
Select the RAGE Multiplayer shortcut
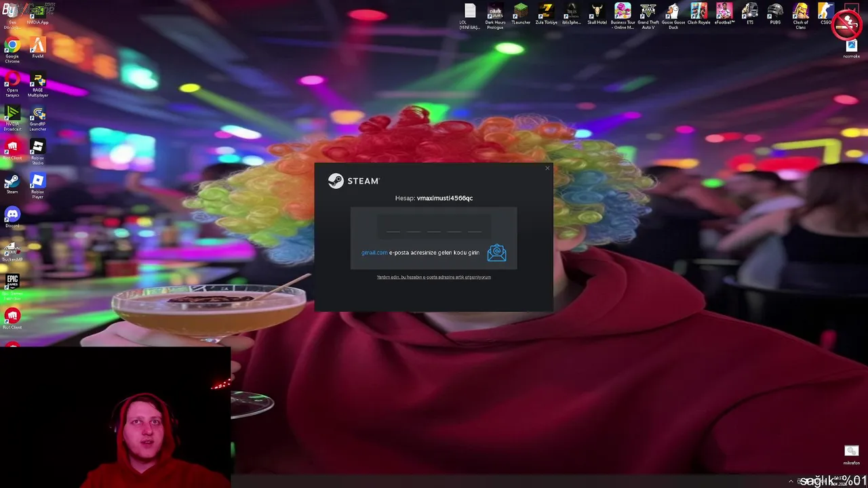pyautogui.click(x=38, y=85)
